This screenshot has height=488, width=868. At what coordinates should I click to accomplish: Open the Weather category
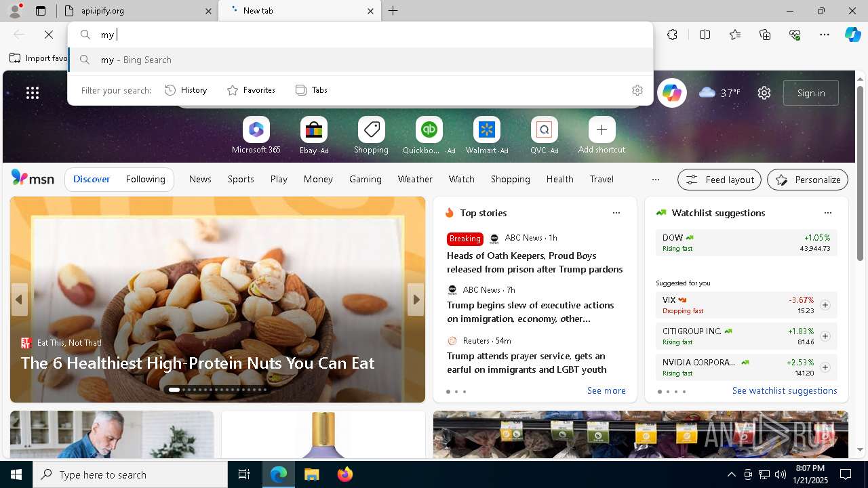415,179
